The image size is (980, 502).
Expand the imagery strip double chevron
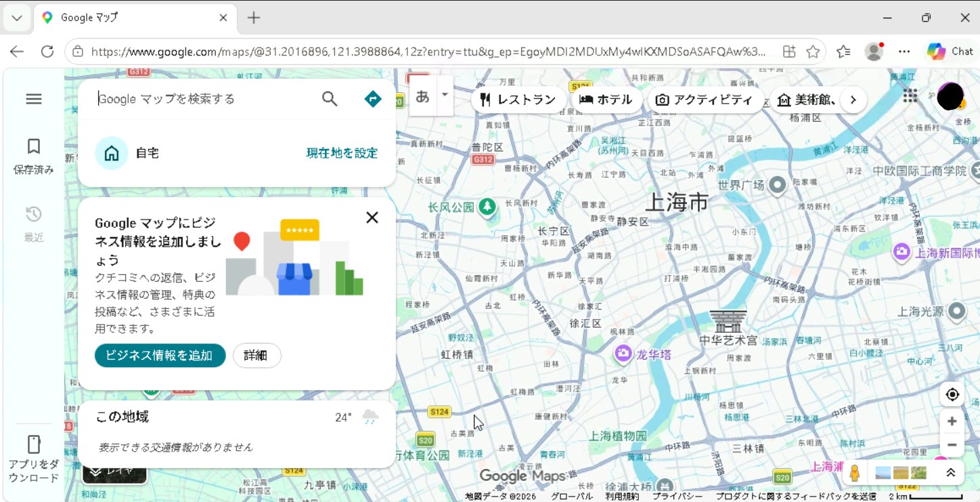(x=951, y=473)
